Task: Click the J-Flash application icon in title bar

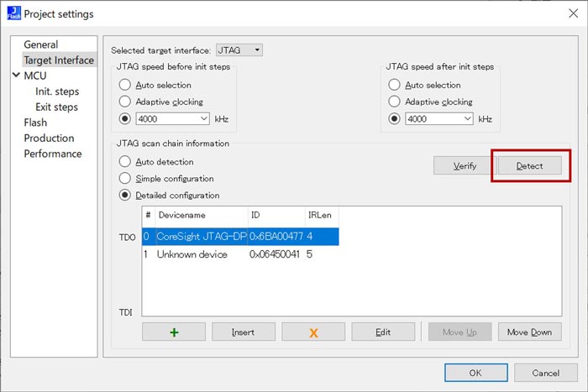Action: coord(14,13)
